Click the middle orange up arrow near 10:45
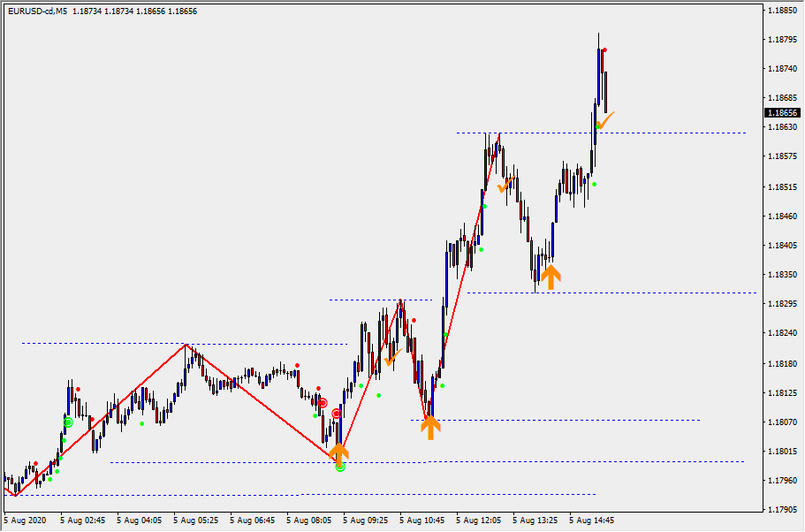The width and height of the screenshot is (805, 532). tap(429, 428)
